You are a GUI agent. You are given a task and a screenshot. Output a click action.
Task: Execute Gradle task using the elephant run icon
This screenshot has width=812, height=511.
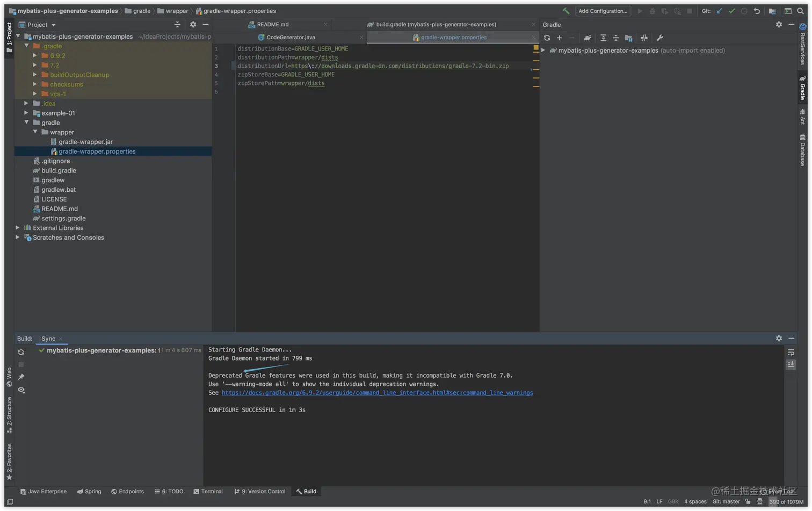588,38
